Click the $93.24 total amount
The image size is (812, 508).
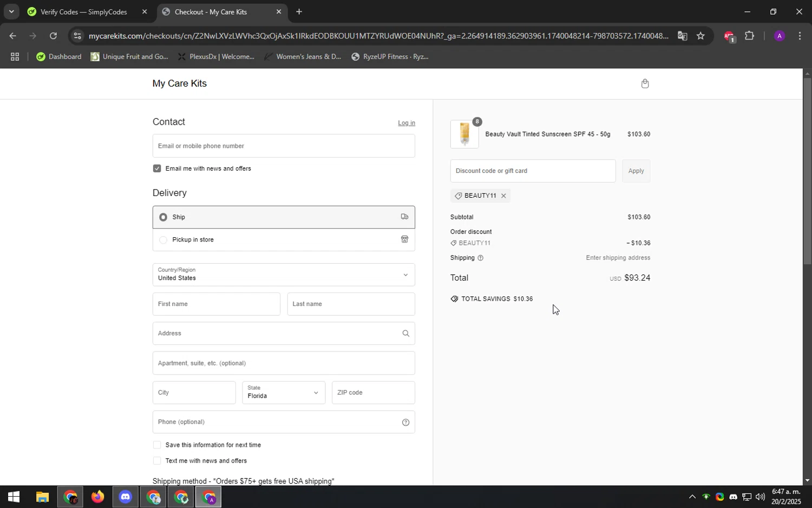(637, 278)
